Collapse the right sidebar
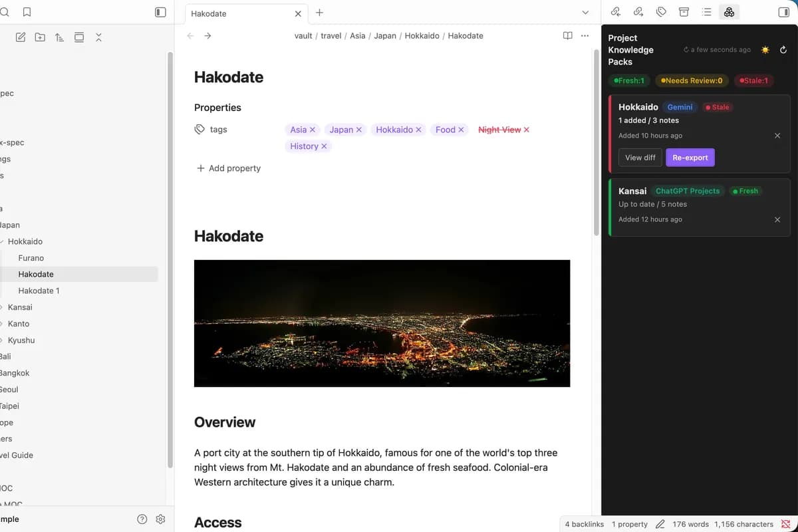Screen dimensions: 798x532 click(783, 12)
